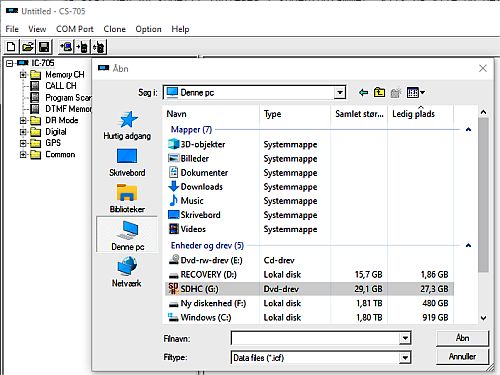The width and height of the screenshot is (500, 375).
Task: Open the COM Port menu
Action: (x=75, y=29)
